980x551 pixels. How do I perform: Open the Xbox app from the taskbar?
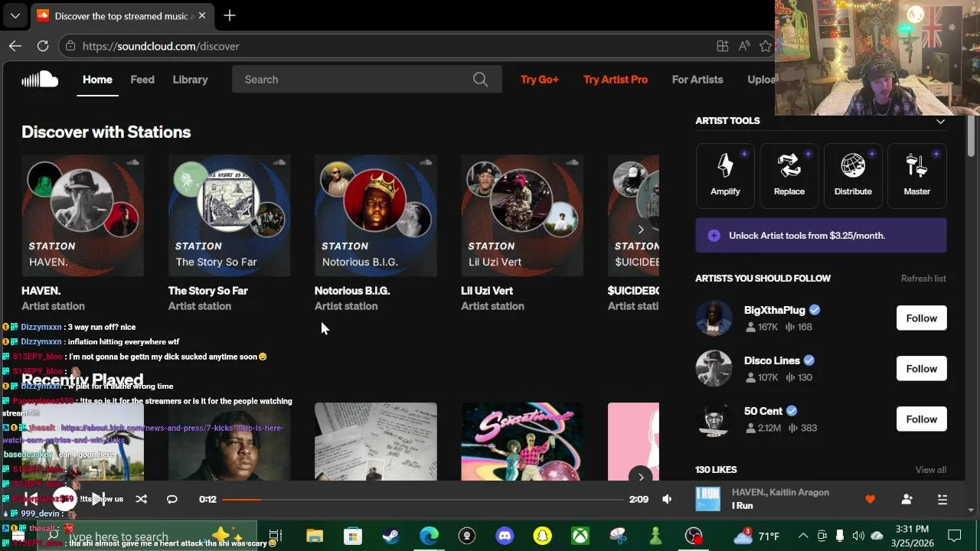[x=580, y=536]
